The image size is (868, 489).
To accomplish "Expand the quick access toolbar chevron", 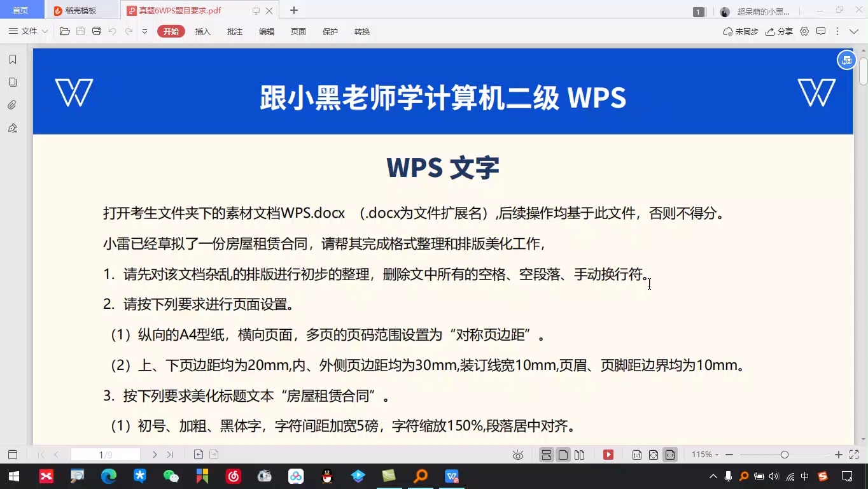I will (x=145, y=31).
